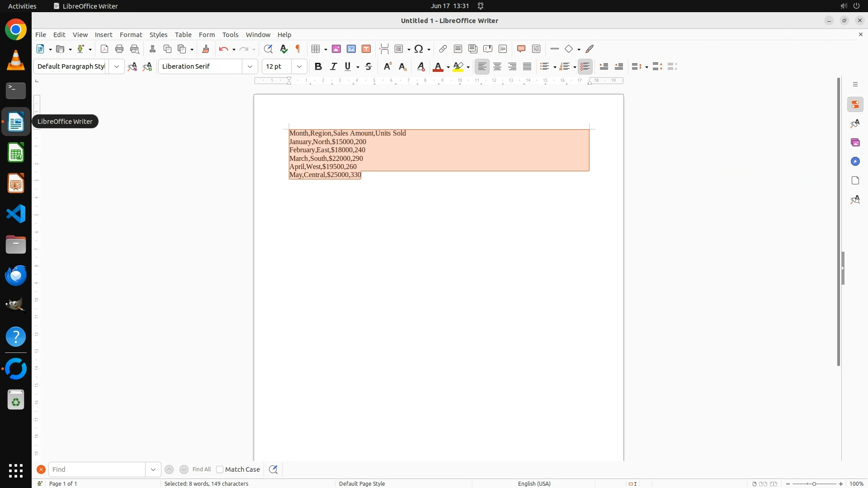Click the Insert Hyperlink icon
Screen dimensions: 868x488
point(443,49)
